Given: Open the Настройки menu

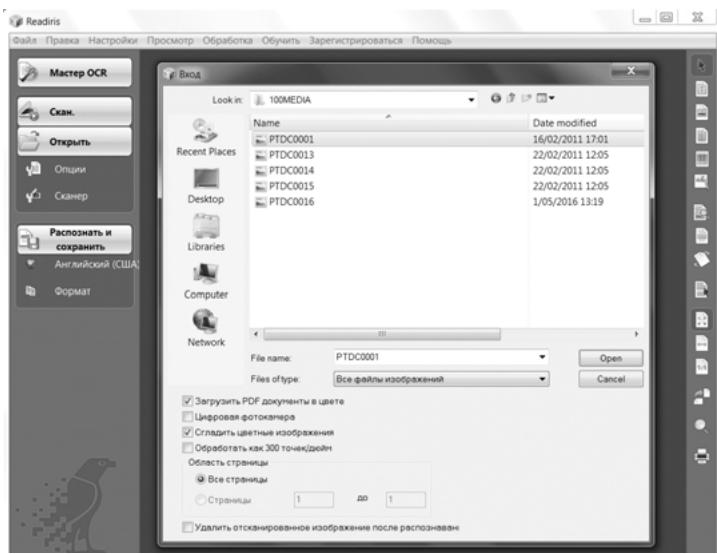Looking at the screenshot, I should (113, 41).
